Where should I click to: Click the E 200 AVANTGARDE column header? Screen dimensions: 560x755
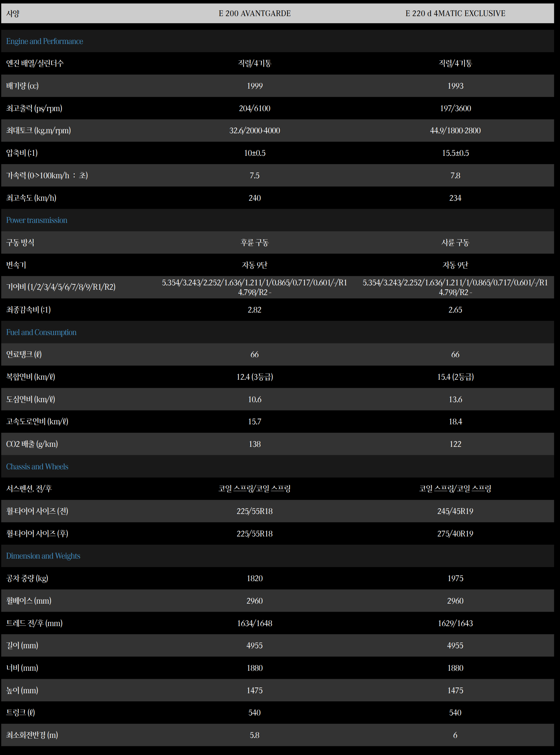(x=254, y=13)
